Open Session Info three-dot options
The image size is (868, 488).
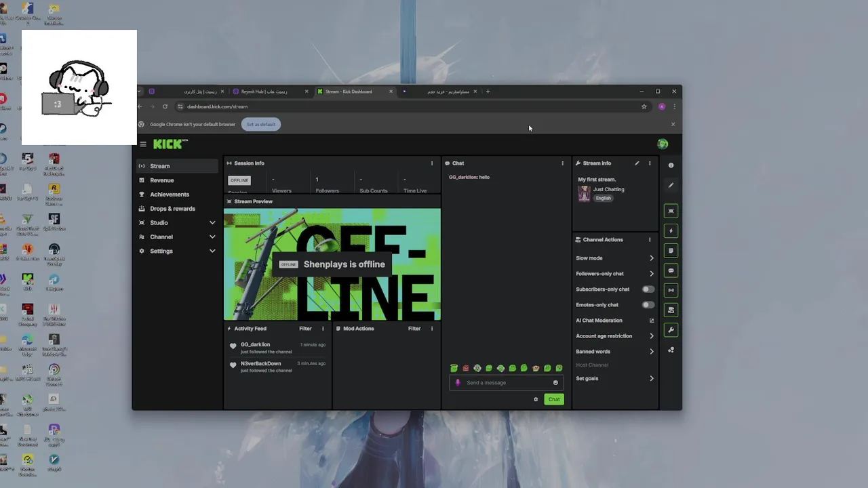pyautogui.click(x=432, y=163)
